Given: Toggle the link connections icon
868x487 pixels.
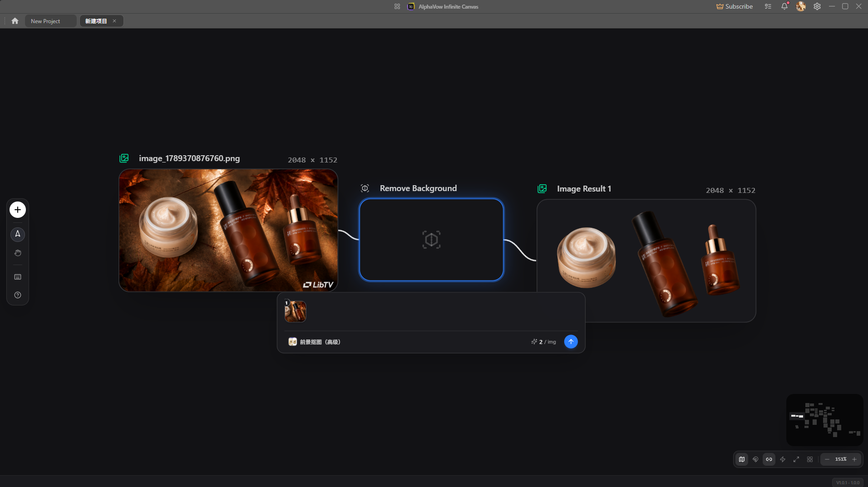Looking at the screenshot, I should tap(769, 459).
